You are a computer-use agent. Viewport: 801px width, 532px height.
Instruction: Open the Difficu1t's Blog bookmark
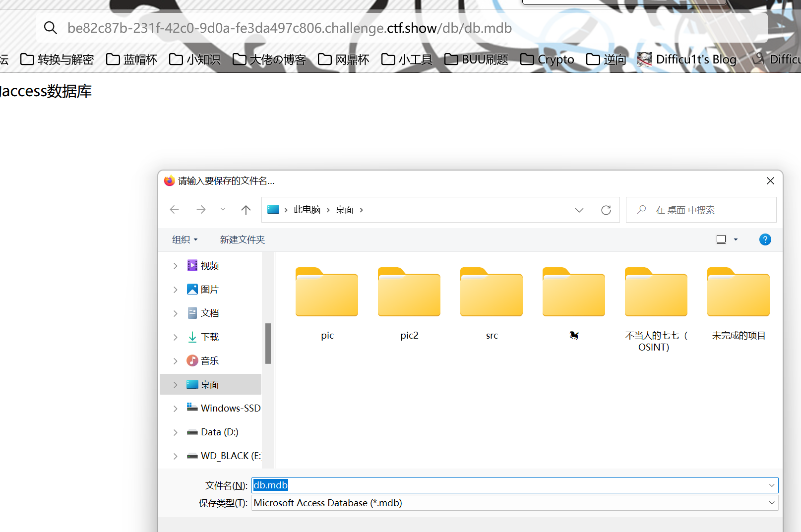[x=687, y=59]
